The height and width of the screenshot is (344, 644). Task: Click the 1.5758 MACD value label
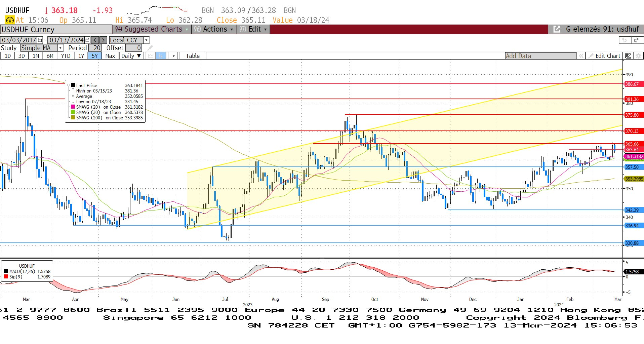pyautogui.click(x=633, y=272)
